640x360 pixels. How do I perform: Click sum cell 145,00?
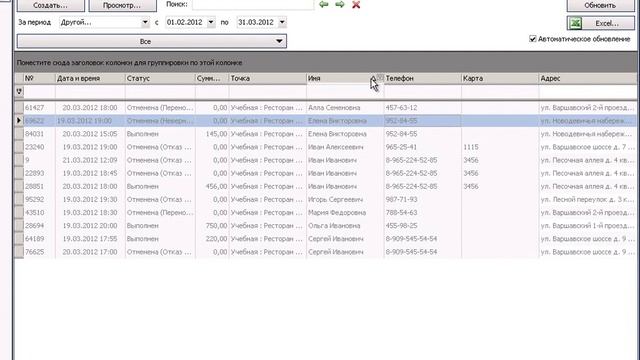(212, 134)
